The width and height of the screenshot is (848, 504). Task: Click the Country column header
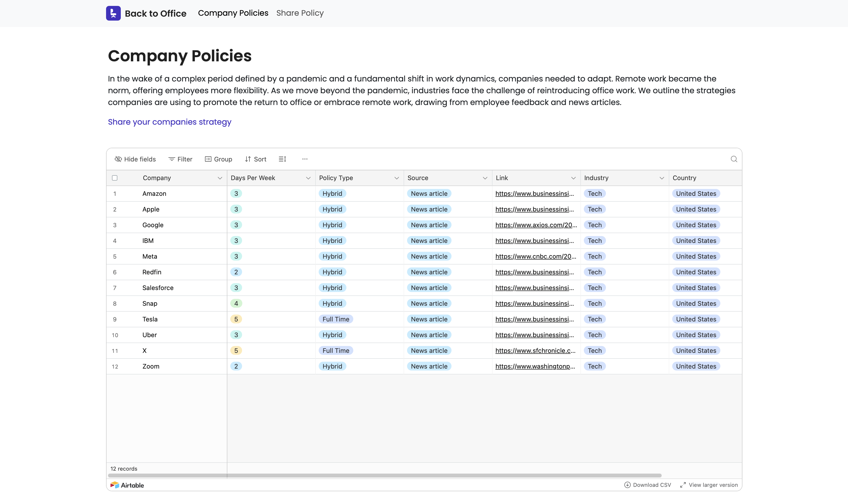click(705, 178)
